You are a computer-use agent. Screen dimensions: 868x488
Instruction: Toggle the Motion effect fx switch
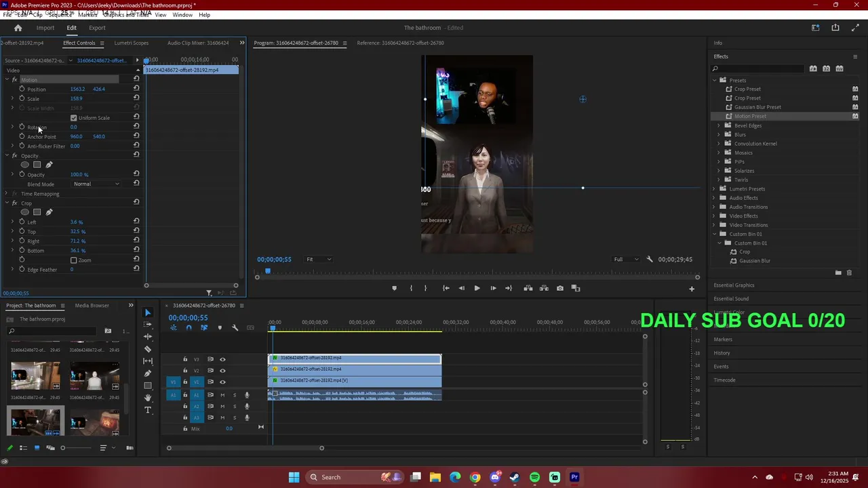tap(14, 80)
